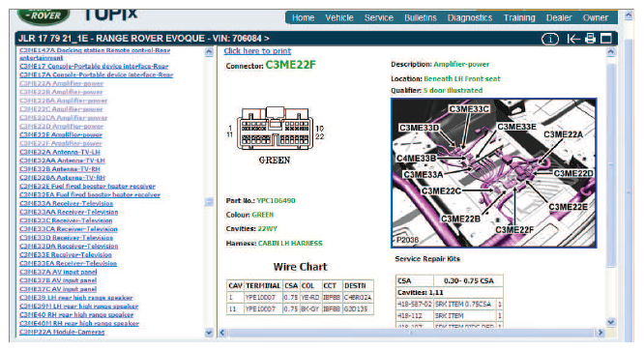Click the connector list scrollbar thumb

pos(209,201)
